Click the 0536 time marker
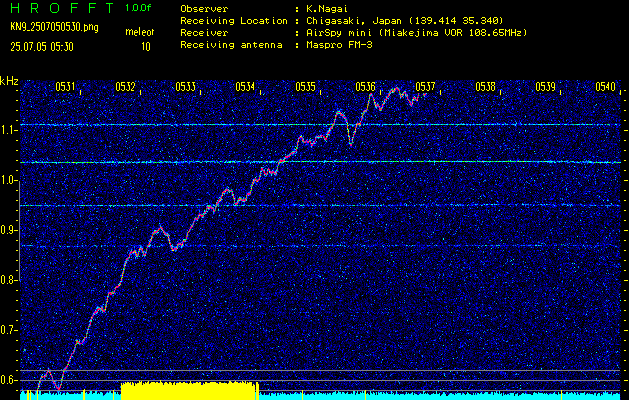Screen dimensions: 629x400 pos(365,87)
